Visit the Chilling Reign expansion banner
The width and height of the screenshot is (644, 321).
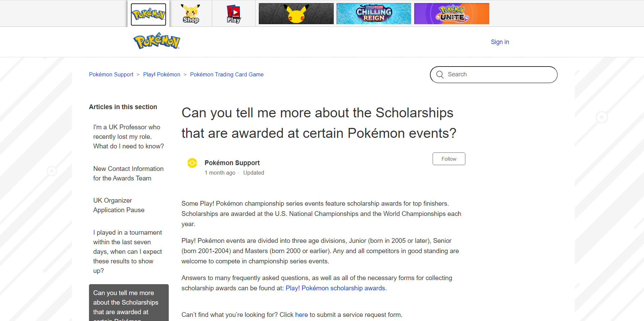(374, 13)
